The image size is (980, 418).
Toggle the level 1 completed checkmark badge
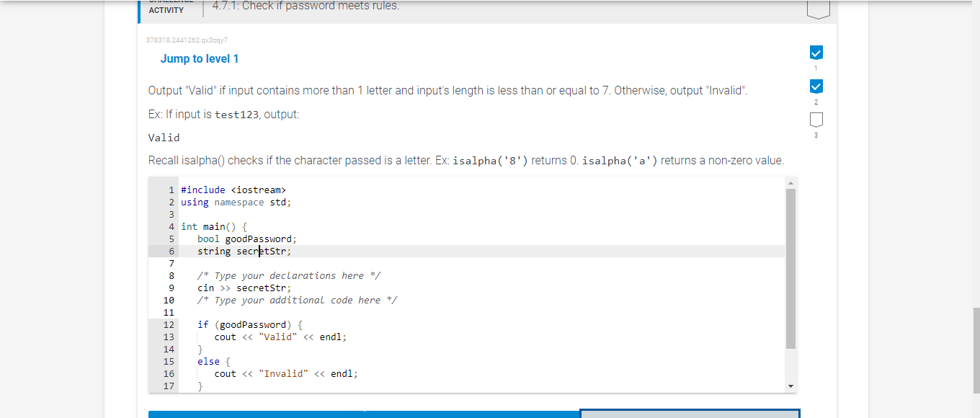(816, 52)
